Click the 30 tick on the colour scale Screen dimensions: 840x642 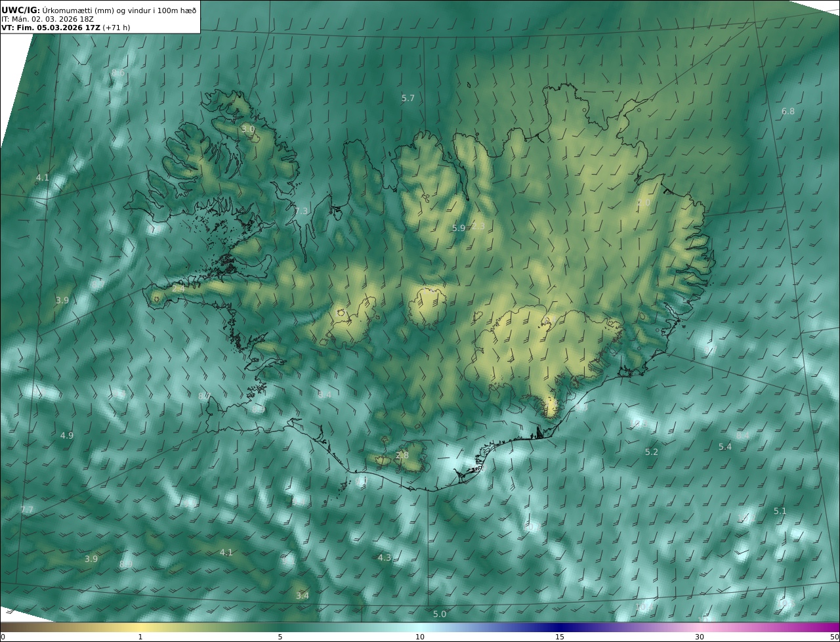coord(700,637)
